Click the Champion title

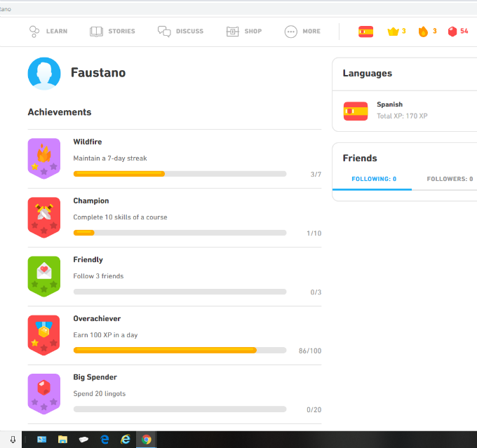pos(91,201)
